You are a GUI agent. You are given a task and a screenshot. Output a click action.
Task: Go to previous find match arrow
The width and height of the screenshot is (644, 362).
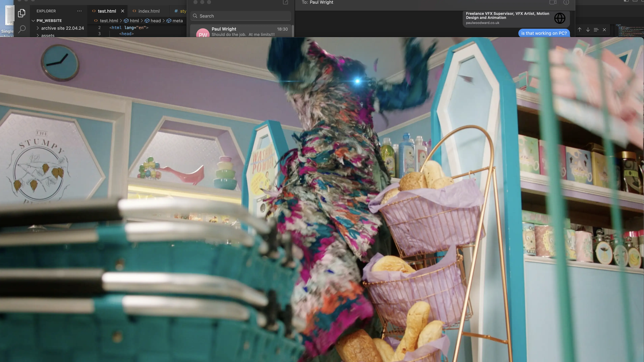(580, 30)
